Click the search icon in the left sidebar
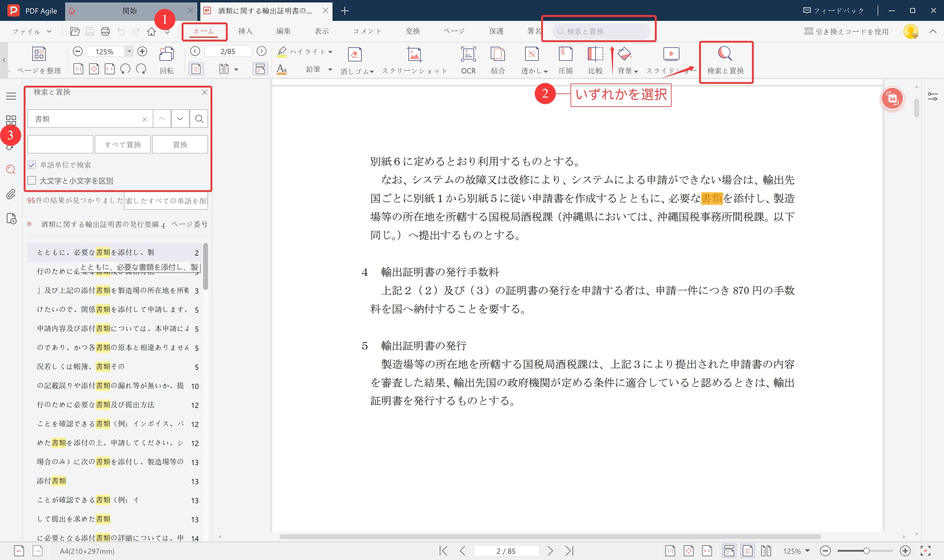 coord(10,170)
